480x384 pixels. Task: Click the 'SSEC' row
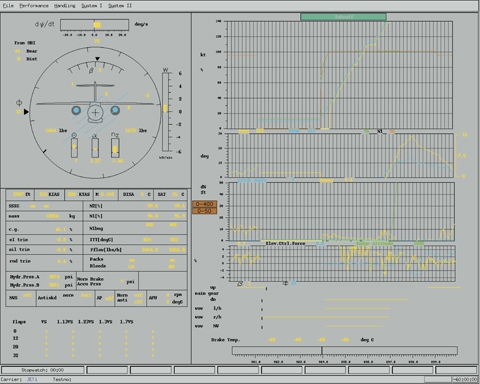point(44,206)
